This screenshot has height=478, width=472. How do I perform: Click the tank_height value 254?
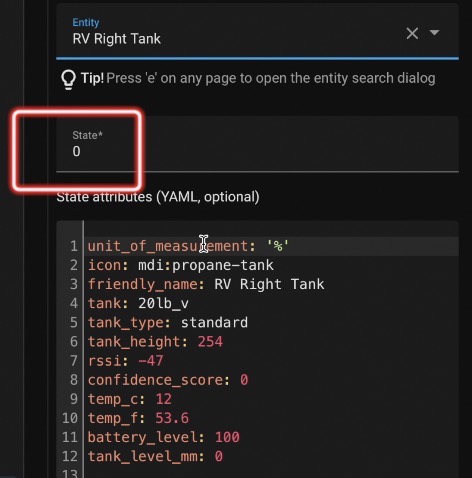(x=210, y=342)
